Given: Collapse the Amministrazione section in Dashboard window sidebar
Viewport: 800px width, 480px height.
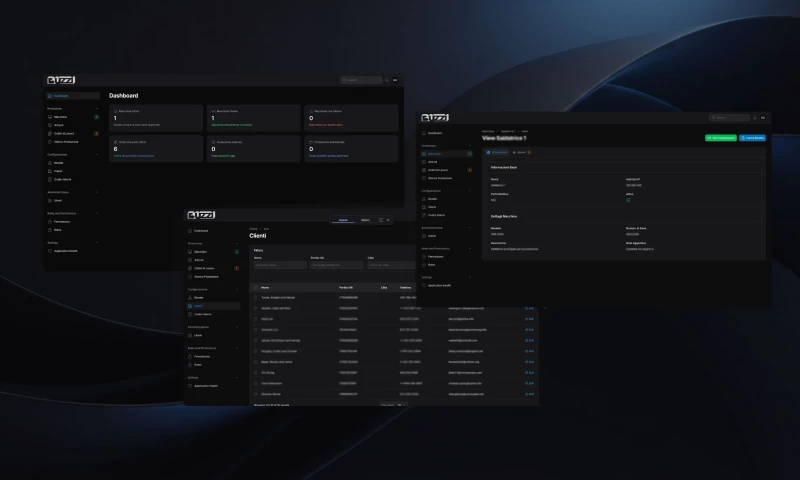Looking at the screenshot, I should click(97, 192).
